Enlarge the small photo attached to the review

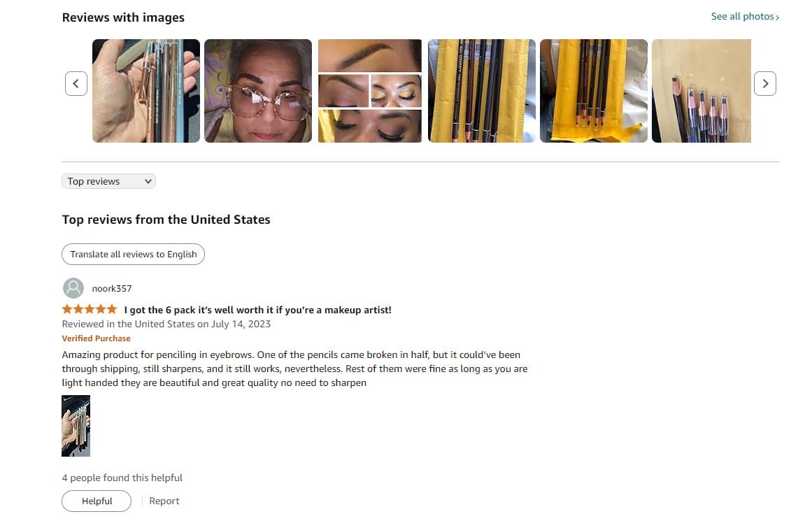(76, 426)
